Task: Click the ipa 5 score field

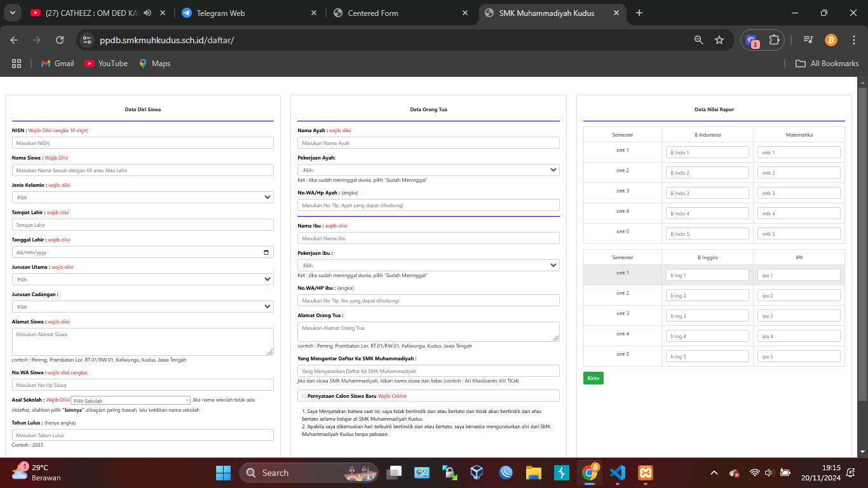Action: (799, 356)
